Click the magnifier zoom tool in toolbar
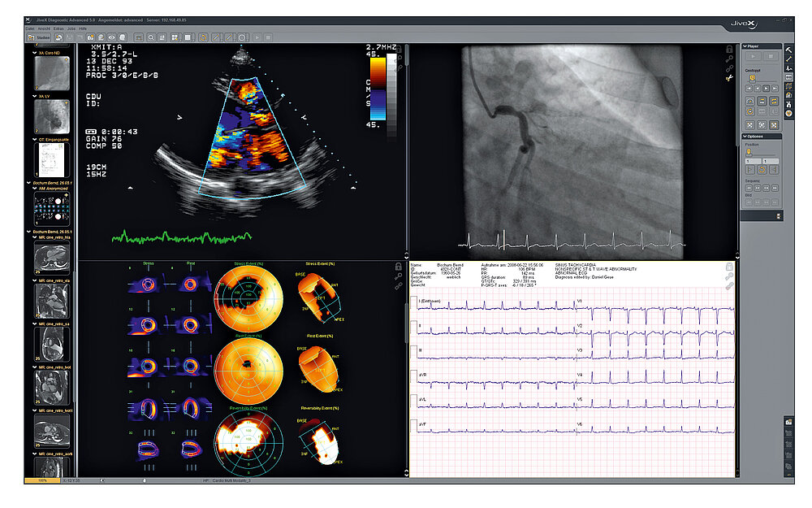The image size is (812, 508). click(x=151, y=37)
